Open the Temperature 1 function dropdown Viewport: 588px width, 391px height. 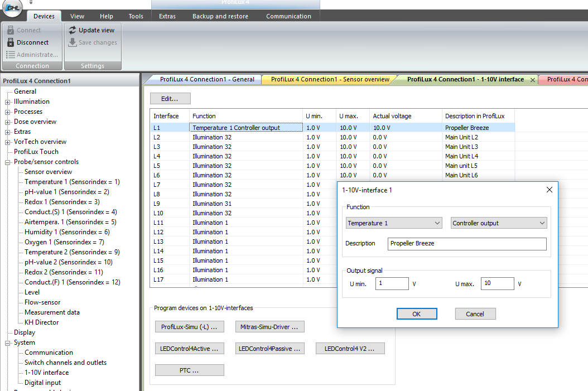click(394, 223)
